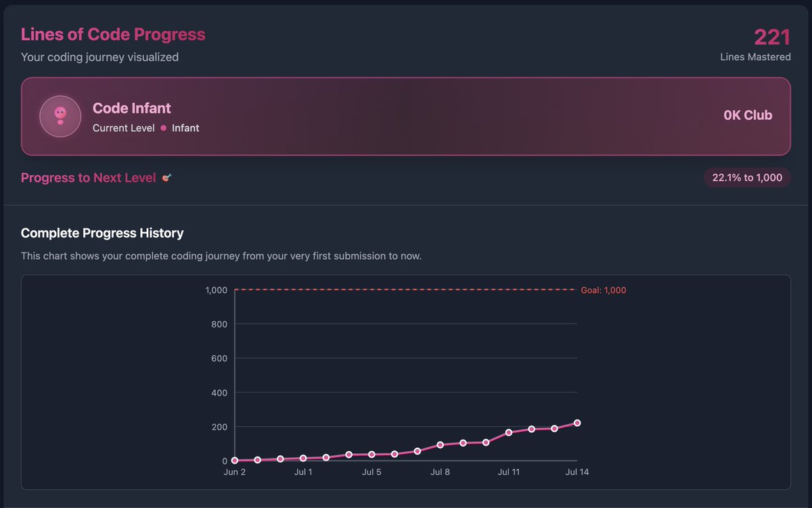Image resolution: width=812 pixels, height=508 pixels.
Task: Click the dashed red goal line
Action: coord(406,290)
